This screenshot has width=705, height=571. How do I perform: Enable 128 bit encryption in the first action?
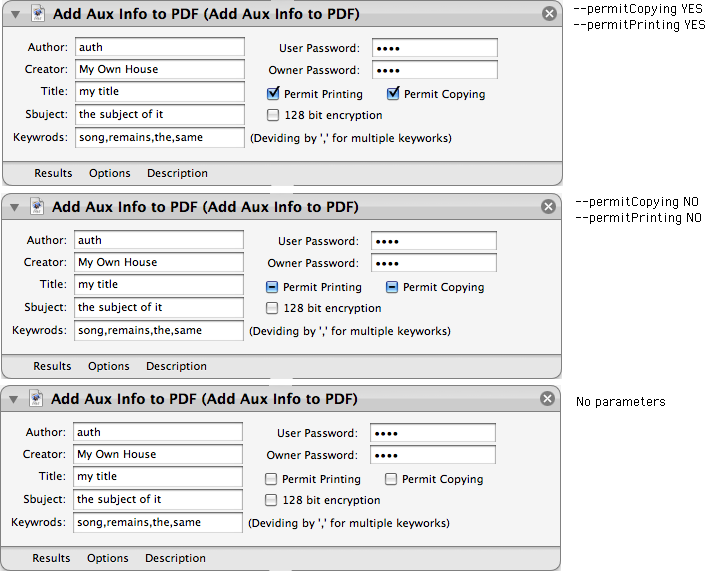[x=274, y=115]
